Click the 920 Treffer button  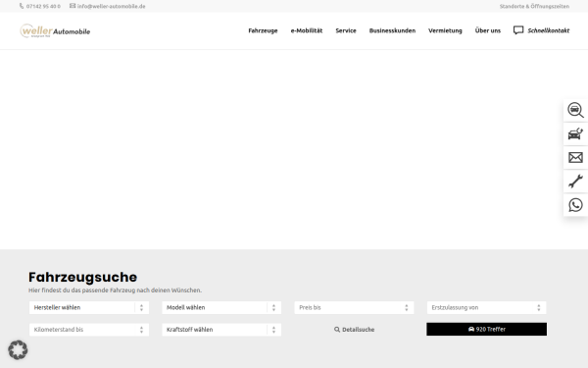click(486, 329)
